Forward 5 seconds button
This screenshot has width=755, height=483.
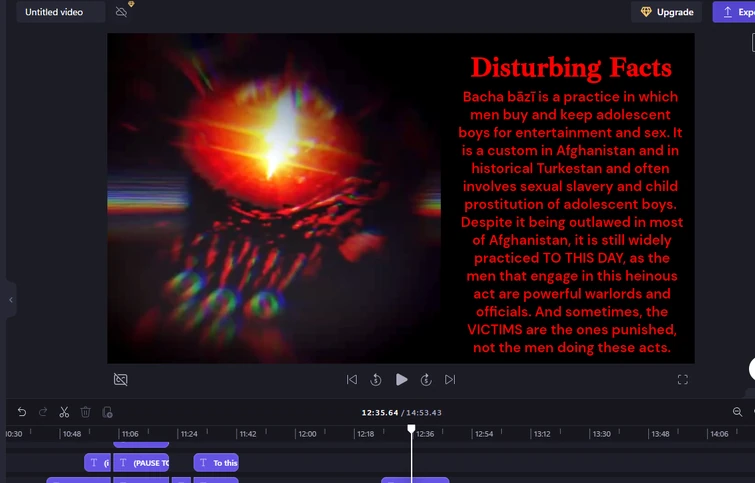click(x=426, y=380)
